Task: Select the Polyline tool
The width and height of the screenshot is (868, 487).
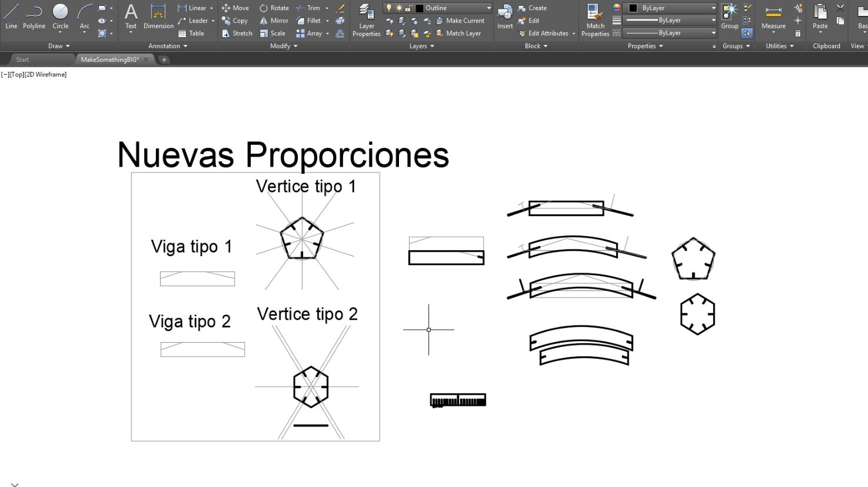Action: (34, 16)
